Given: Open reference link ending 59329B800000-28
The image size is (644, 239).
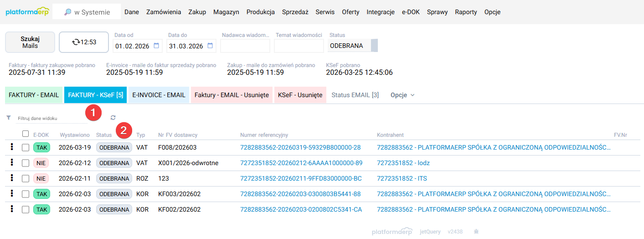Looking at the screenshot, I should point(300,148).
